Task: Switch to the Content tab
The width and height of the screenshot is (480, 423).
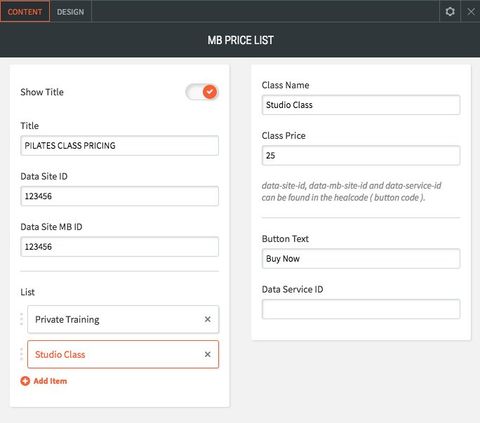Action: point(25,12)
